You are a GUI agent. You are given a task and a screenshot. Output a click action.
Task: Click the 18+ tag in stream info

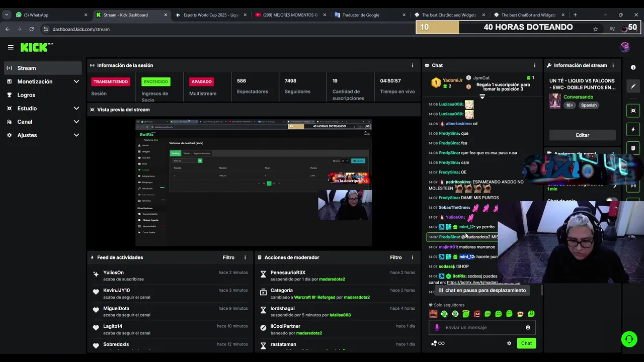point(570,105)
